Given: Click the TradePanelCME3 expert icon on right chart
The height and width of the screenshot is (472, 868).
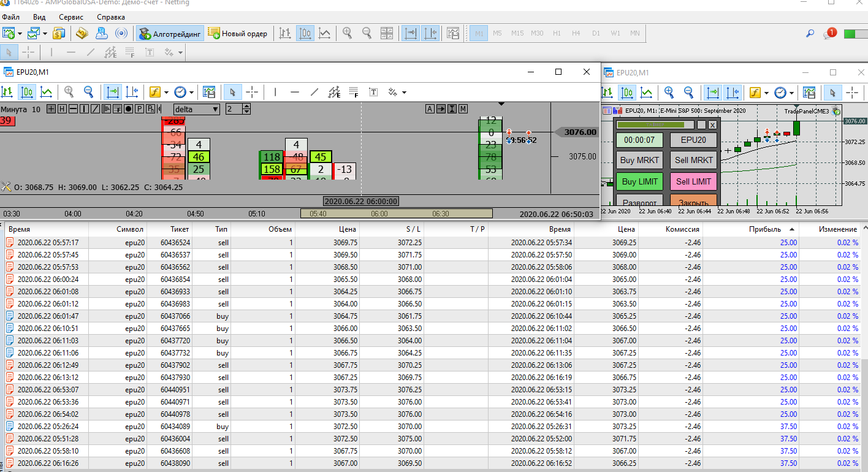Looking at the screenshot, I should (x=836, y=112).
